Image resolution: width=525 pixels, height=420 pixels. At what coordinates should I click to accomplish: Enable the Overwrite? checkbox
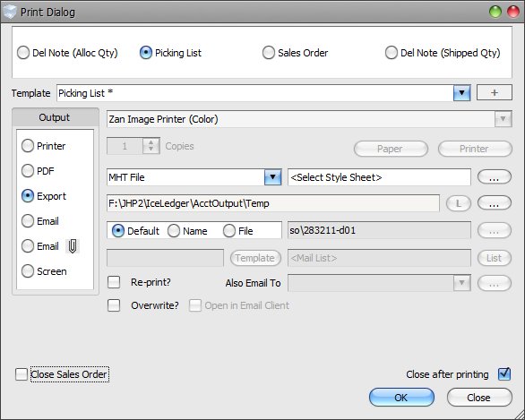click(114, 305)
